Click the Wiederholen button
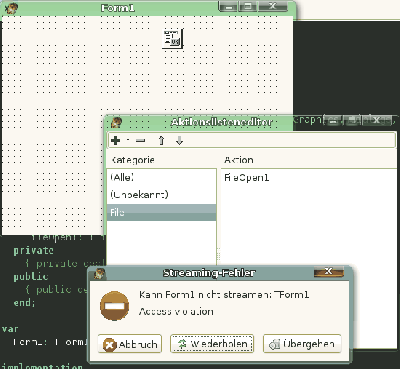Image resolution: width=400 pixels, height=369 pixels. click(212, 344)
